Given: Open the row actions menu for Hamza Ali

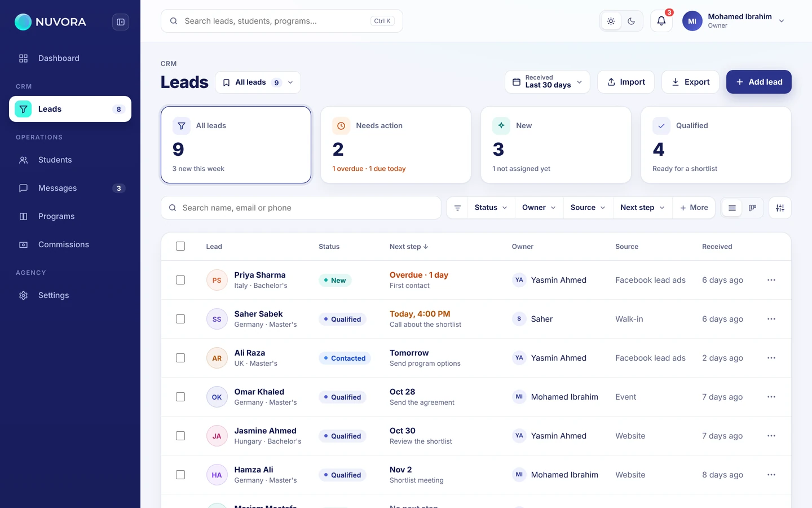Looking at the screenshot, I should tap(771, 475).
